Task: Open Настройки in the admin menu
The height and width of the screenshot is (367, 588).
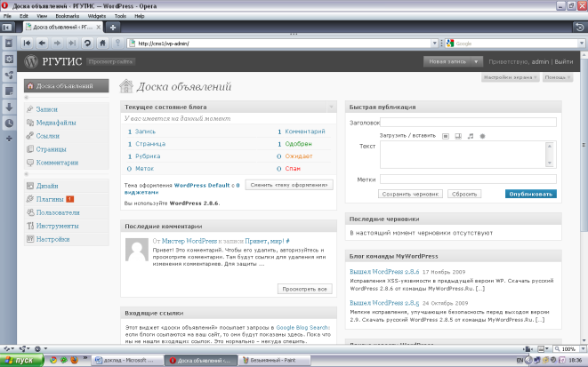Action: point(52,239)
